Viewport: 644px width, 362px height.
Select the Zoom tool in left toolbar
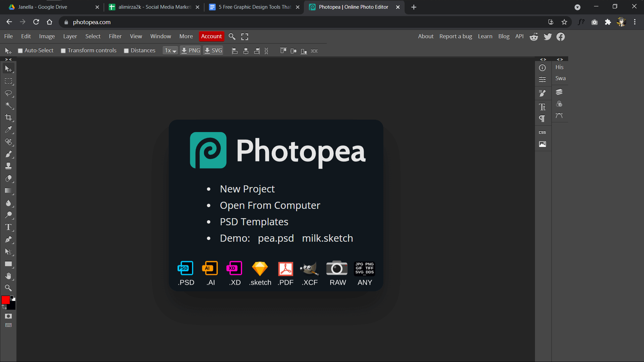pyautogui.click(x=8, y=288)
